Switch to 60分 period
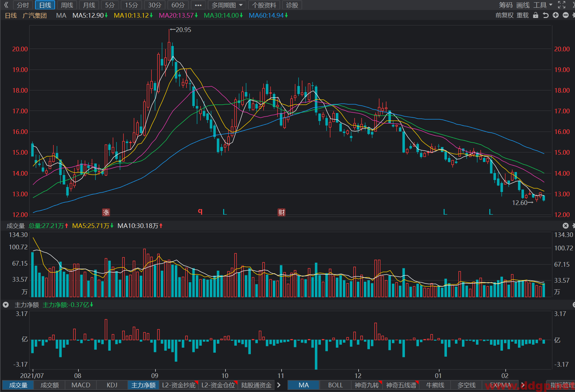 (178, 5)
